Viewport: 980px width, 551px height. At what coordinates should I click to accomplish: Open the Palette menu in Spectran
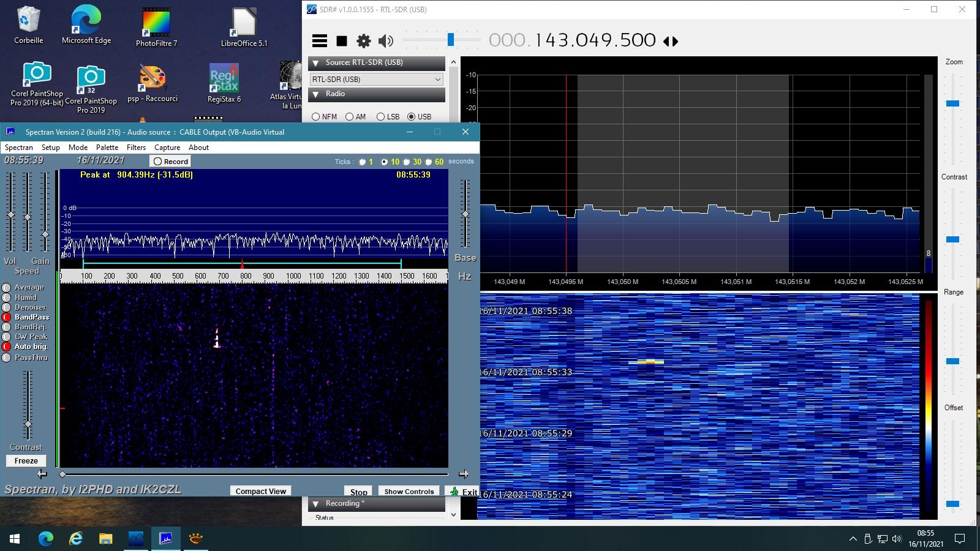[107, 148]
